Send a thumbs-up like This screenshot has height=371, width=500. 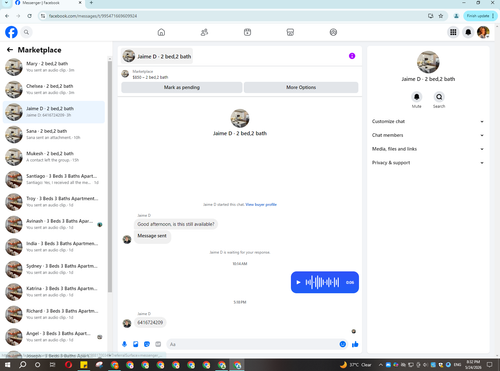click(355, 344)
